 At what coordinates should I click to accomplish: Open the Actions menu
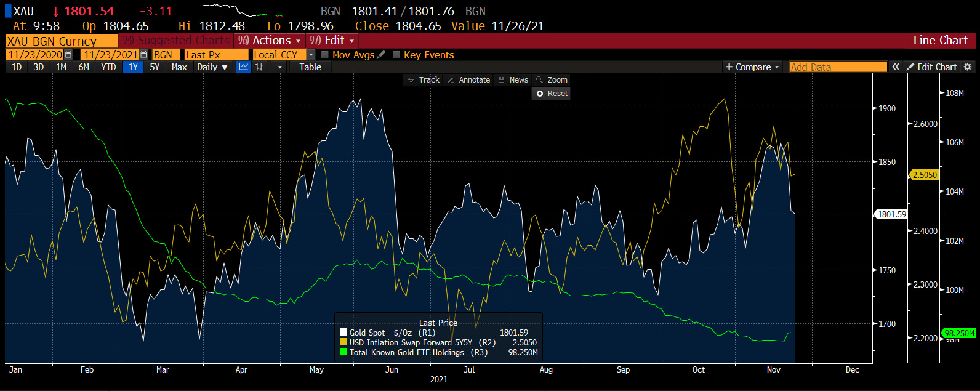pos(271,41)
